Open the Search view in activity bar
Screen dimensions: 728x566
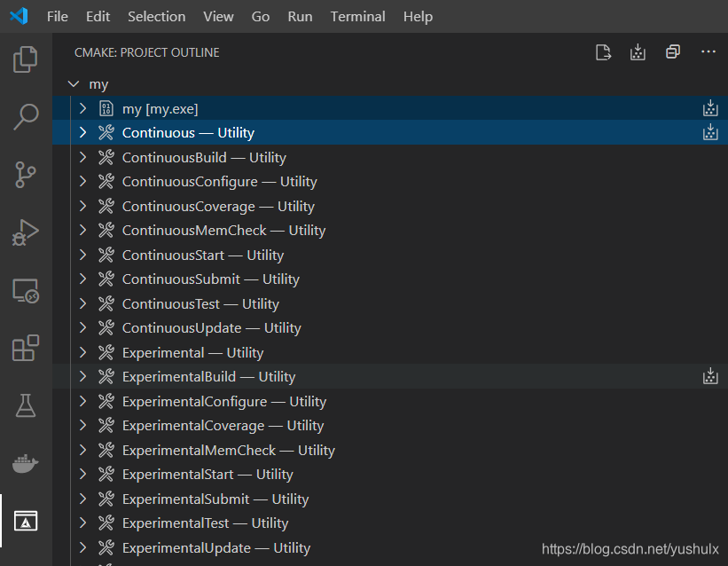(26, 116)
